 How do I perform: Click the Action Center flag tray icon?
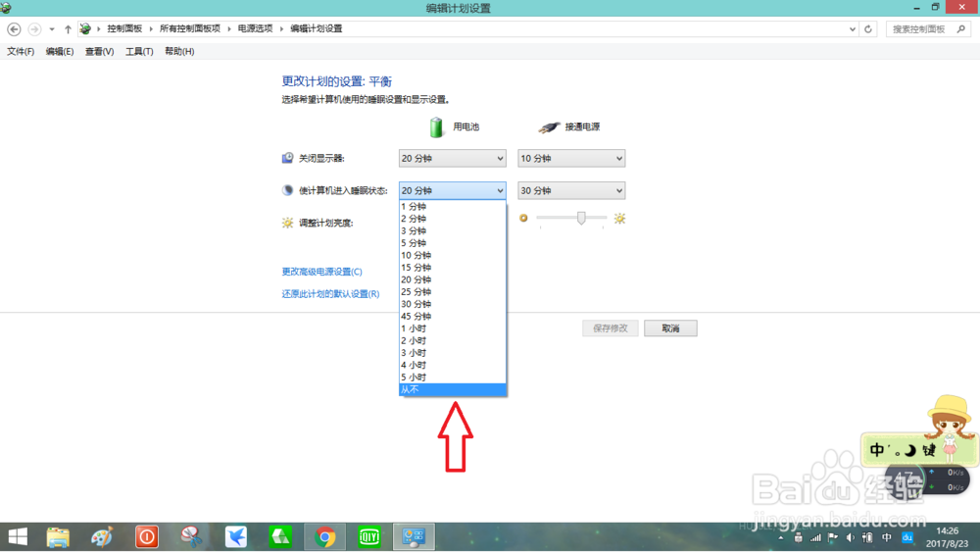pos(832,537)
